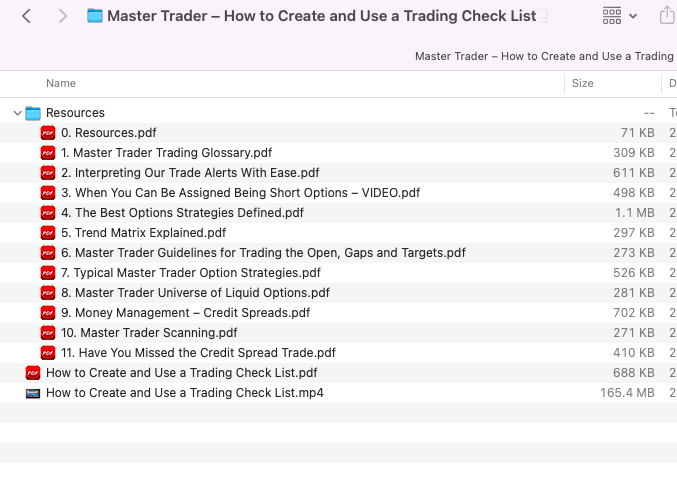Click PDF icon of Trading Glossary file
The height and width of the screenshot is (482, 677).
coord(48,153)
